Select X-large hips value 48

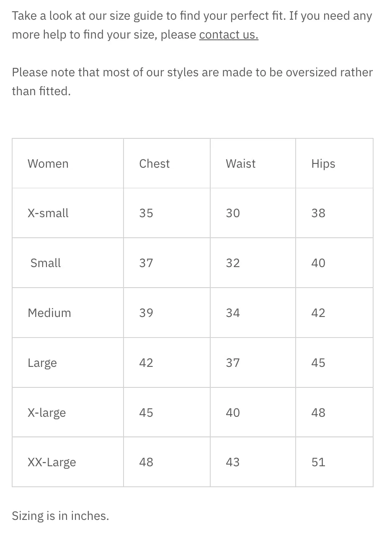pyautogui.click(x=318, y=413)
